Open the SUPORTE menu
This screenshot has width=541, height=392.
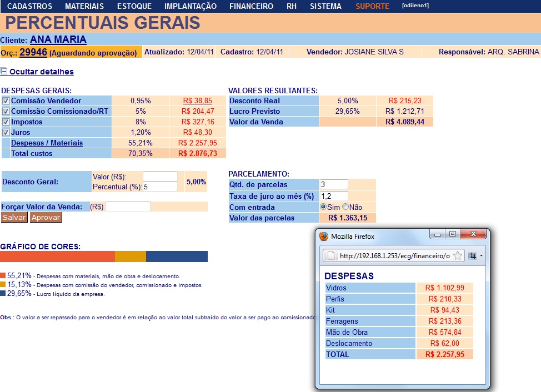tap(372, 7)
